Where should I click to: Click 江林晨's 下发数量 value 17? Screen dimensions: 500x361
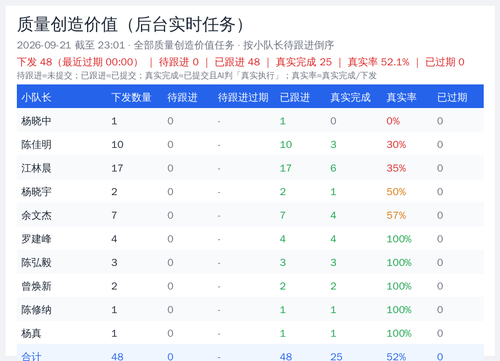coord(117,168)
